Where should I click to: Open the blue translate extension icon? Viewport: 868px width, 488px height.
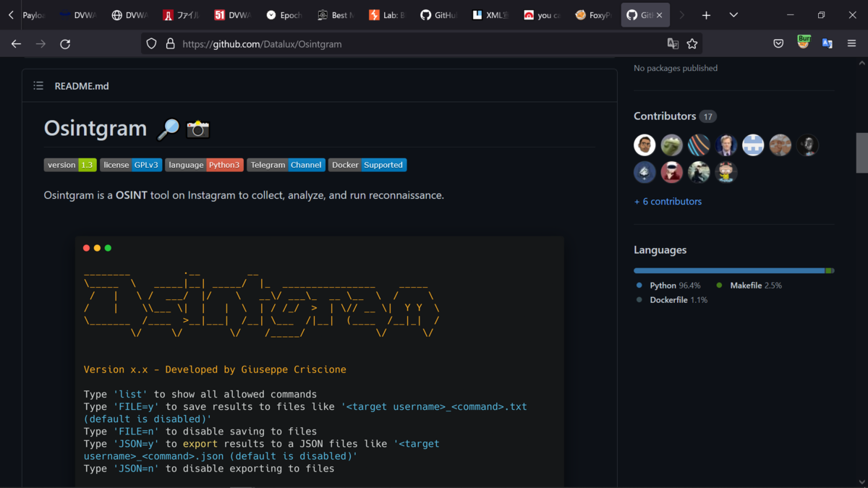click(827, 44)
